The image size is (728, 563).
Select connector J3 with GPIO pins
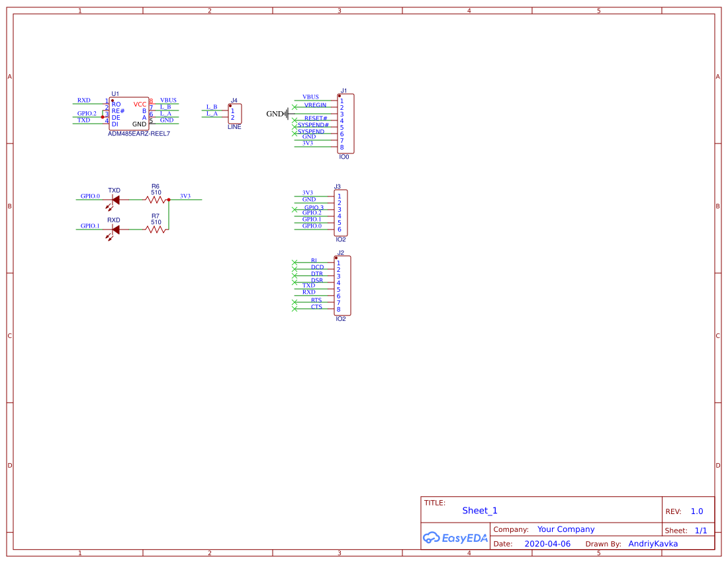click(341, 212)
